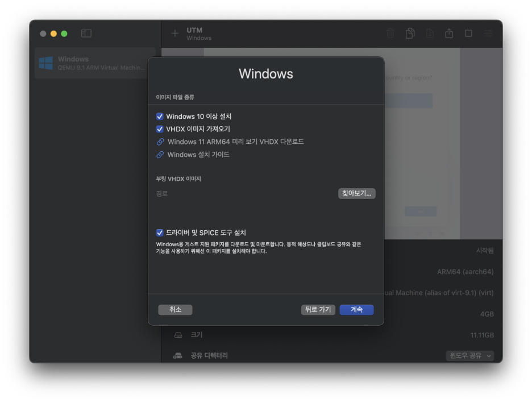Click the 취소 cancel button

click(175, 309)
